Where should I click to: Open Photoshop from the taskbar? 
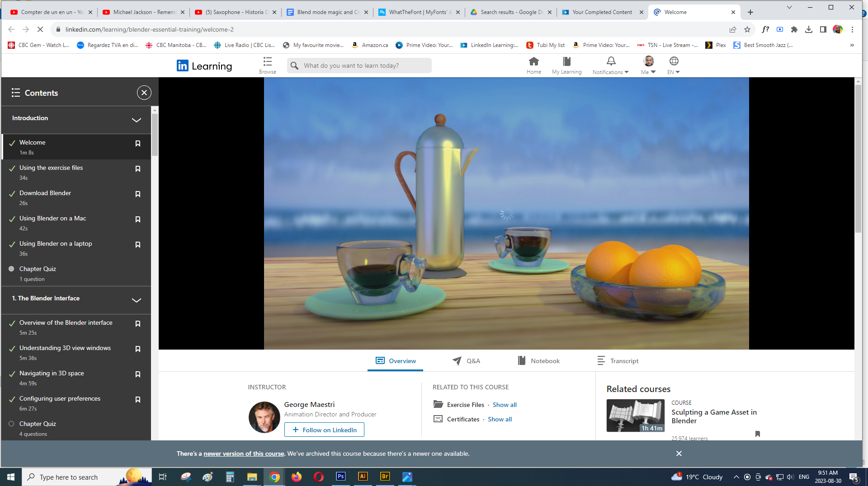340,477
